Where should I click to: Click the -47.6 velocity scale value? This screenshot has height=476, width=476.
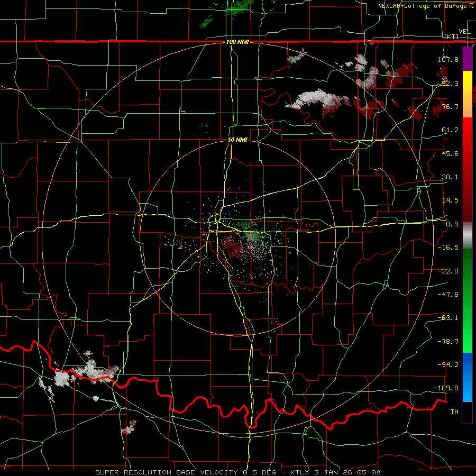pyautogui.click(x=448, y=295)
